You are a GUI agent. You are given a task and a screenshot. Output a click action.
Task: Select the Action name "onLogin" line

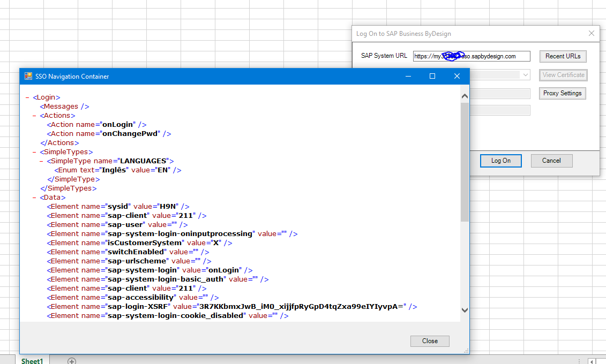point(96,125)
